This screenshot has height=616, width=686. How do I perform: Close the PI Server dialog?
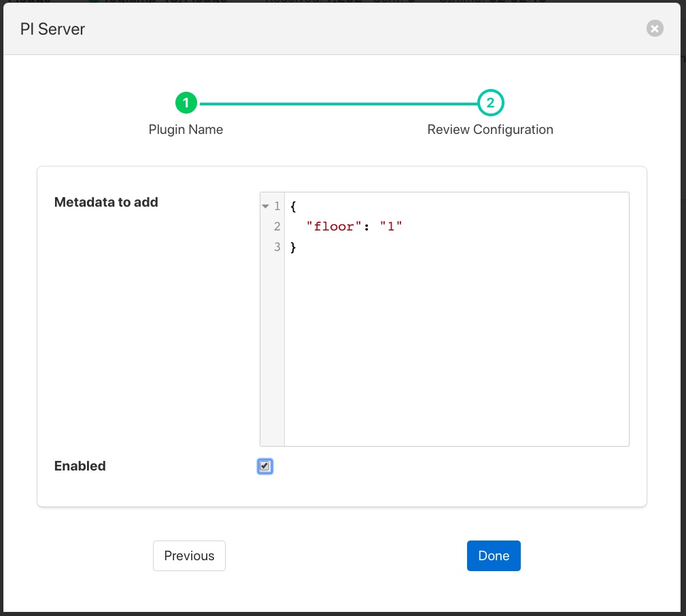click(x=654, y=29)
